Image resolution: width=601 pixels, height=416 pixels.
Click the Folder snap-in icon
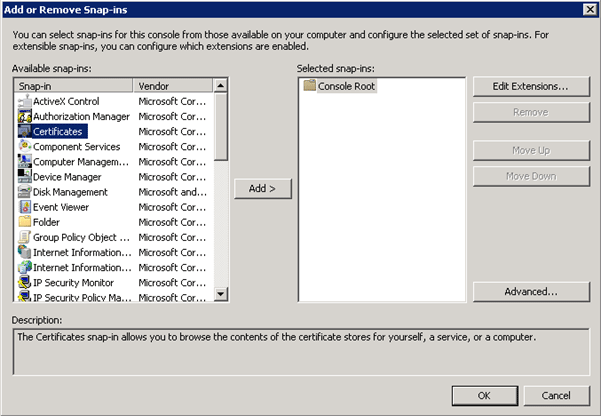click(x=25, y=222)
